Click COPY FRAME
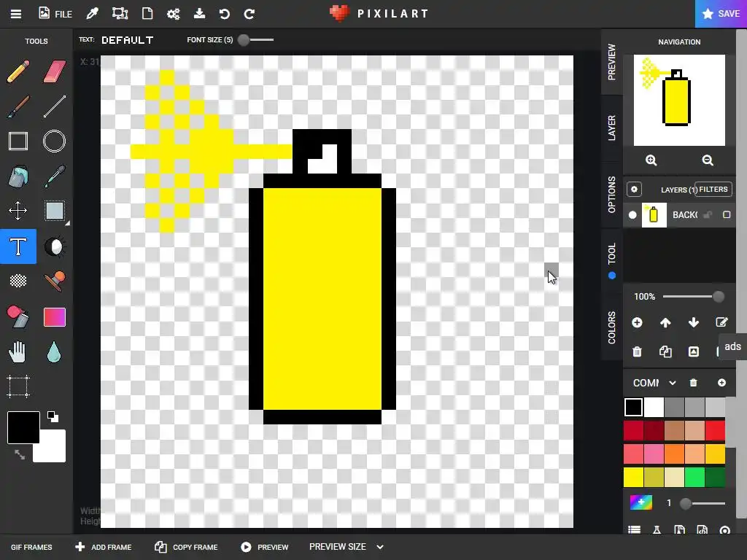747x560 pixels. pos(186,547)
